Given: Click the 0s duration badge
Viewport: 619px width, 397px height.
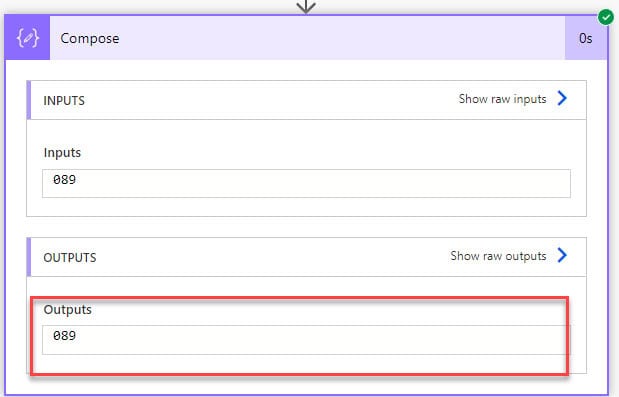Looking at the screenshot, I should 586,38.
